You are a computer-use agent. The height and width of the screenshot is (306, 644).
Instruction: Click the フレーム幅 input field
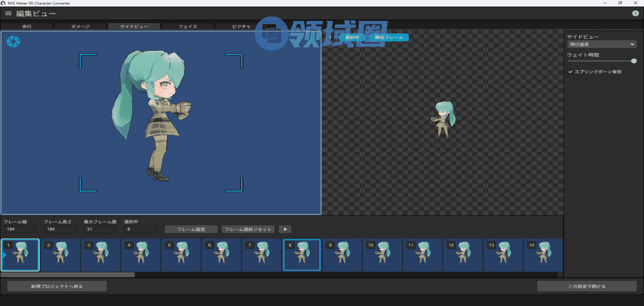pyautogui.click(x=20, y=229)
